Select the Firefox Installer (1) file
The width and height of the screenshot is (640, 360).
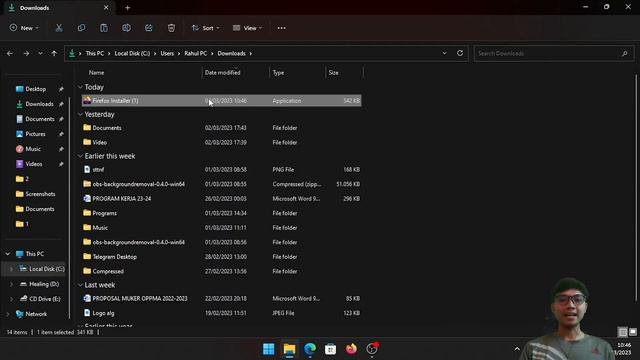point(222,100)
